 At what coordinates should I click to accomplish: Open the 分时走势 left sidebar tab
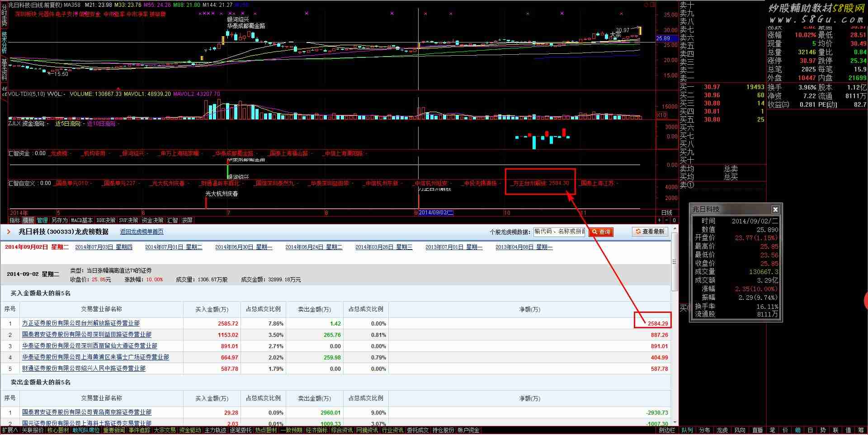4,16
